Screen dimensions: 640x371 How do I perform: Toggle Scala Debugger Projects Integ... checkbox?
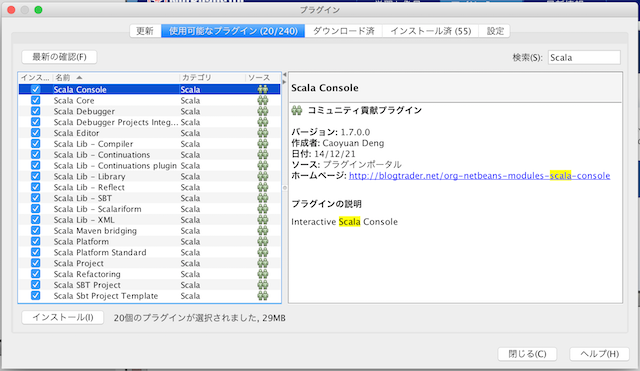pyautogui.click(x=36, y=122)
